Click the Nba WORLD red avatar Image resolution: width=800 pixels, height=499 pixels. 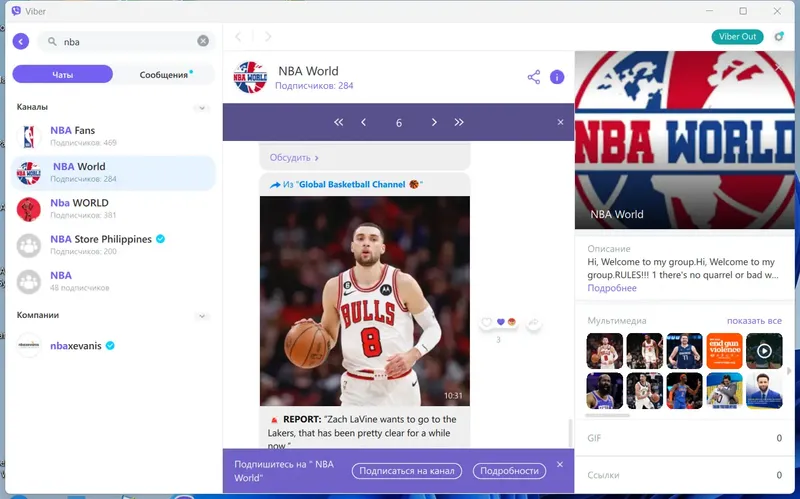pyautogui.click(x=29, y=209)
